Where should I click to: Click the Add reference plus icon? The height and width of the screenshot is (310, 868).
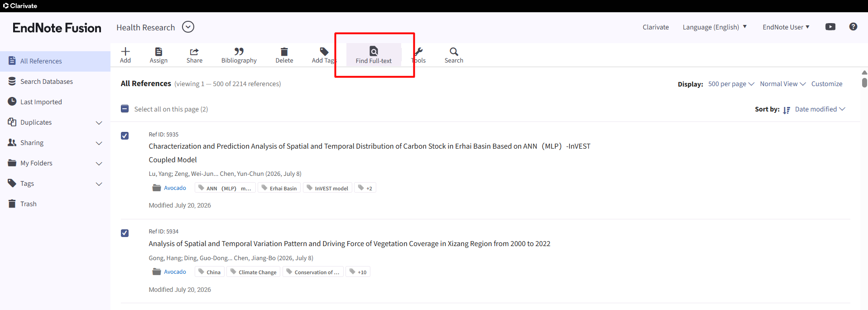pos(125,51)
